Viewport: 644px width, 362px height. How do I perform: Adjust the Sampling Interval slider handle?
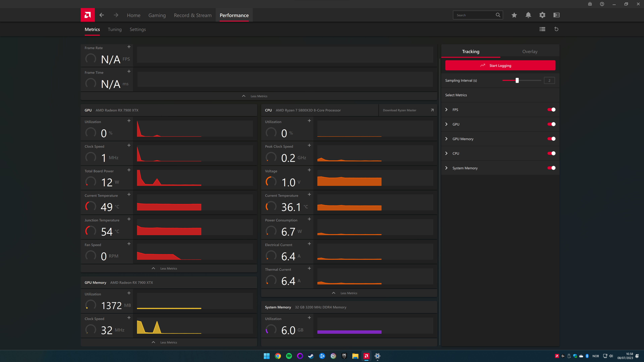[x=517, y=80]
